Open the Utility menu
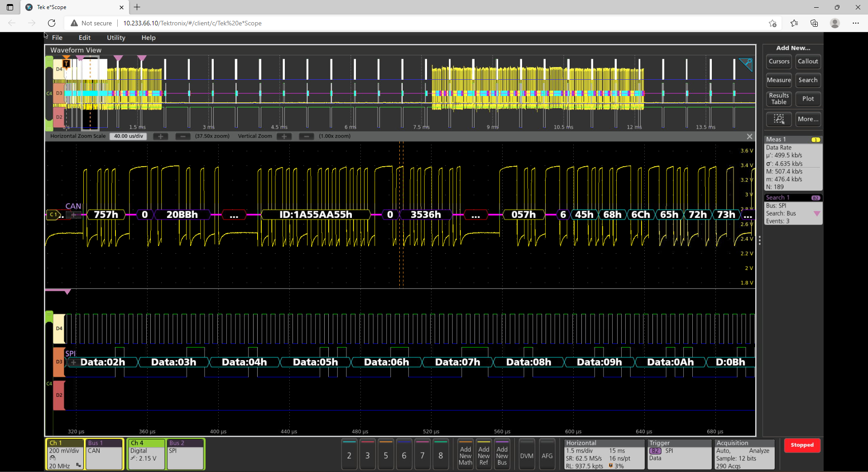Screen dimensions: 868x472 pyautogui.click(x=116, y=38)
